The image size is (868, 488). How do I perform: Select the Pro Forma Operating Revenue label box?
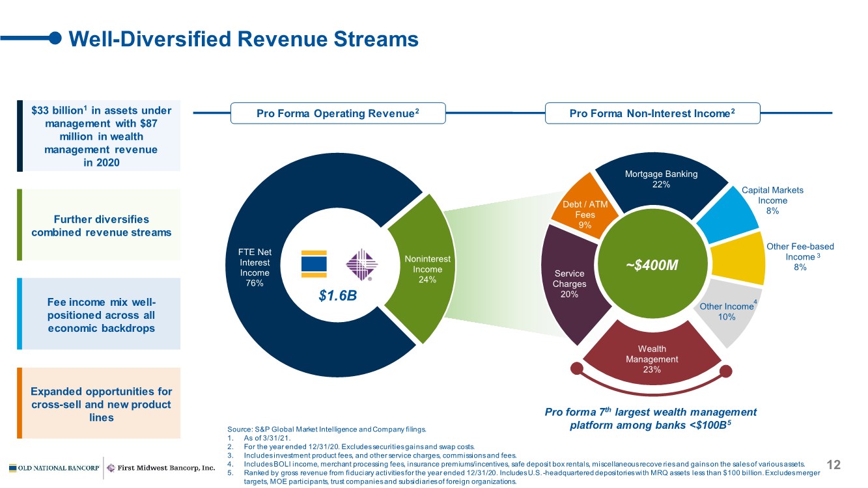click(x=338, y=113)
